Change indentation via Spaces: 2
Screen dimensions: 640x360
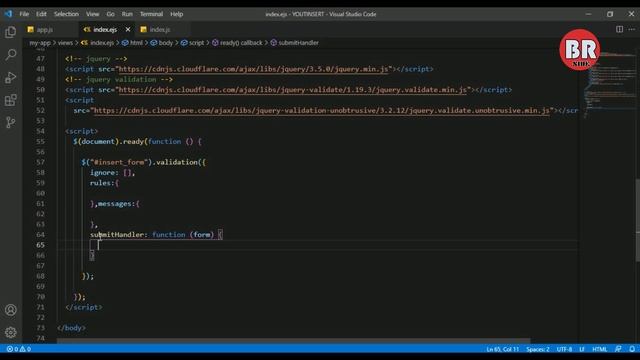click(538, 349)
